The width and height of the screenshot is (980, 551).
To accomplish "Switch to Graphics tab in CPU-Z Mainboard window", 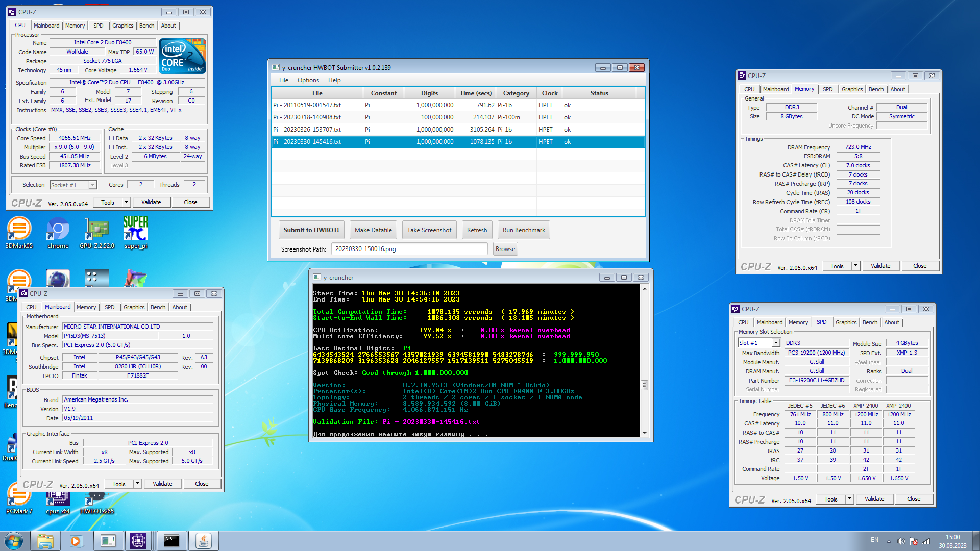I will point(134,307).
